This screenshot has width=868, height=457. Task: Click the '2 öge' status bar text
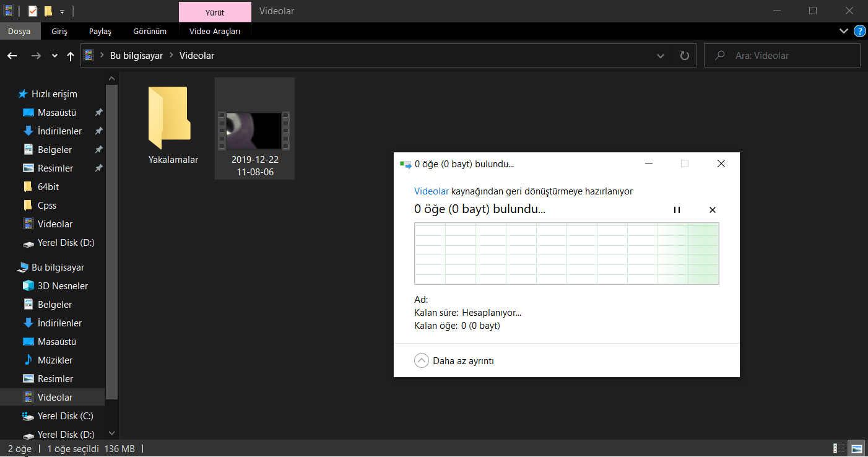[x=19, y=448]
